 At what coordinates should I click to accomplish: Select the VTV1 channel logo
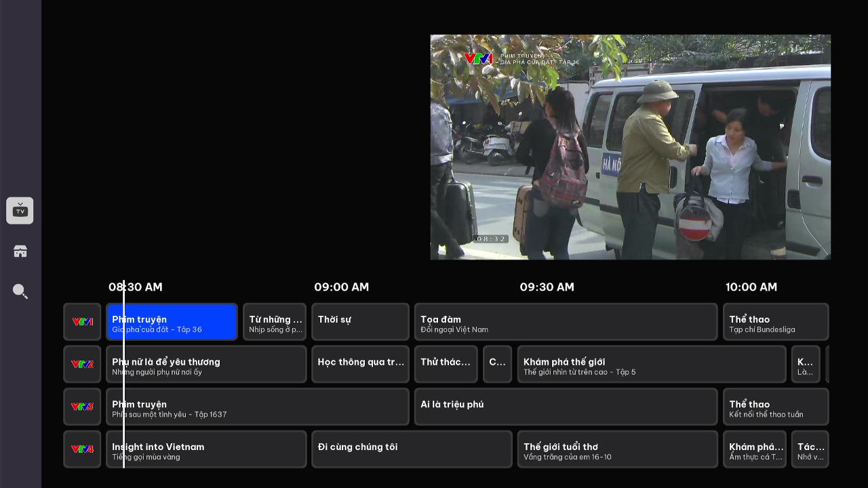(x=82, y=321)
